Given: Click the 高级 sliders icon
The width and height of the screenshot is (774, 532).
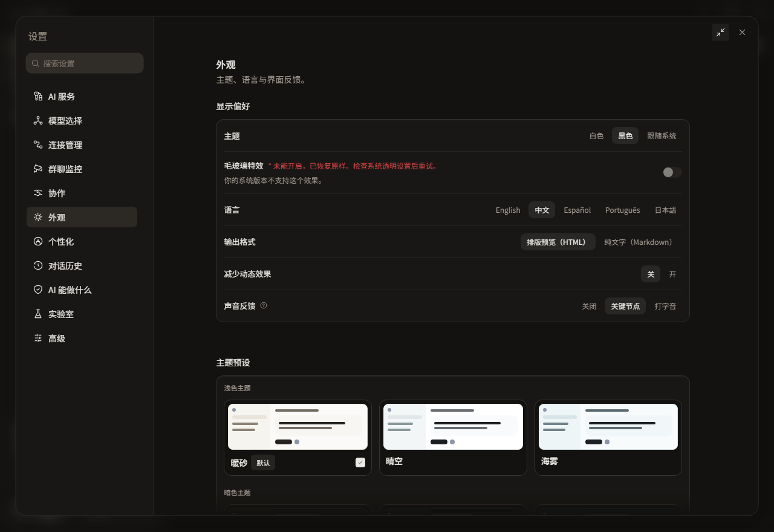Looking at the screenshot, I should coord(38,339).
